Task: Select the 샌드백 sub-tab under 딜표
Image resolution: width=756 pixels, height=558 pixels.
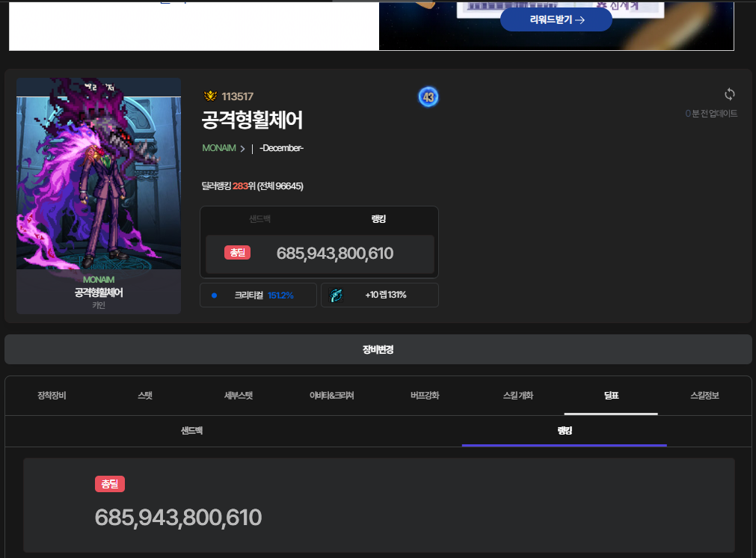Action: point(191,431)
